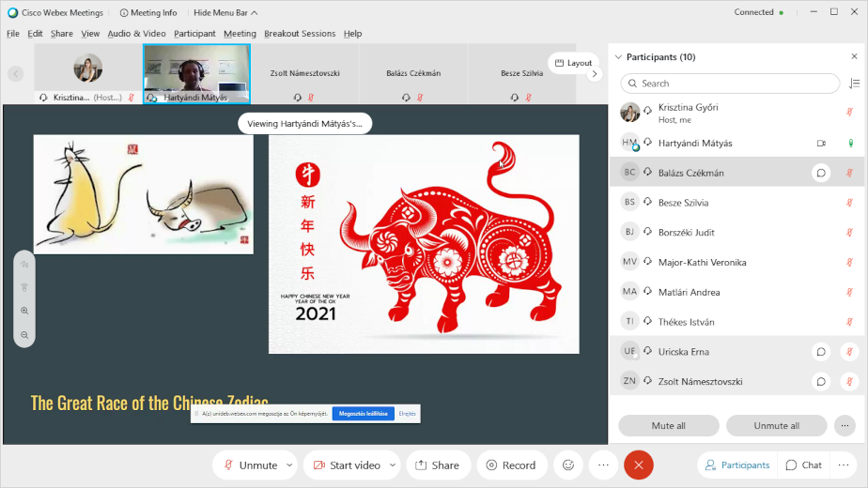Open panel options ellipsis beside Chat
Image resolution: width=868 pixels, height=488 pixels.
click(844, 465)
